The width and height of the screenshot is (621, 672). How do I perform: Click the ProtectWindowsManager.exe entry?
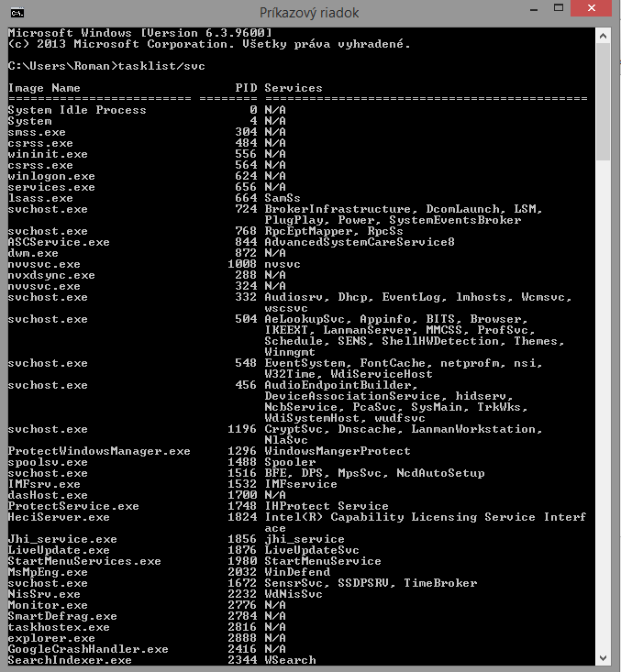pos(99,451)
